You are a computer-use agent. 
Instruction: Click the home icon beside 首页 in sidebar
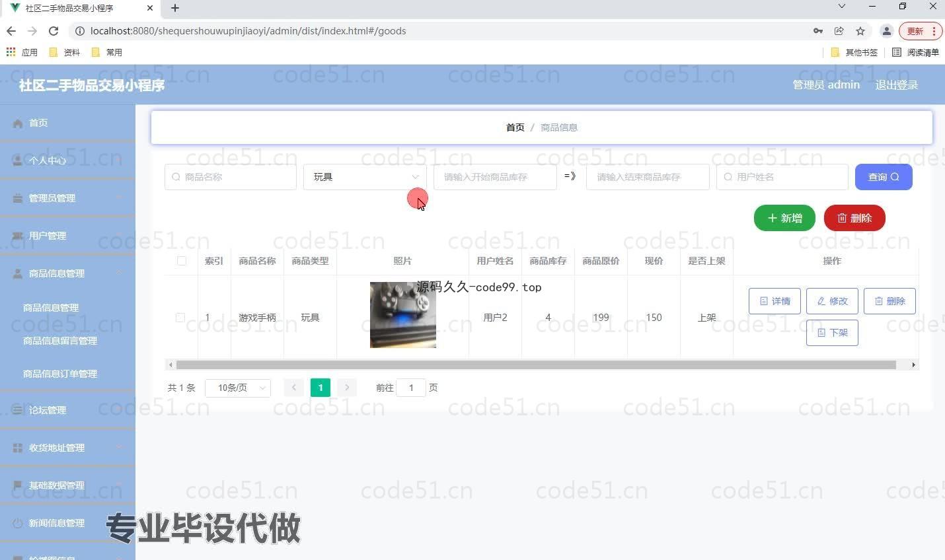pos(18,123)
